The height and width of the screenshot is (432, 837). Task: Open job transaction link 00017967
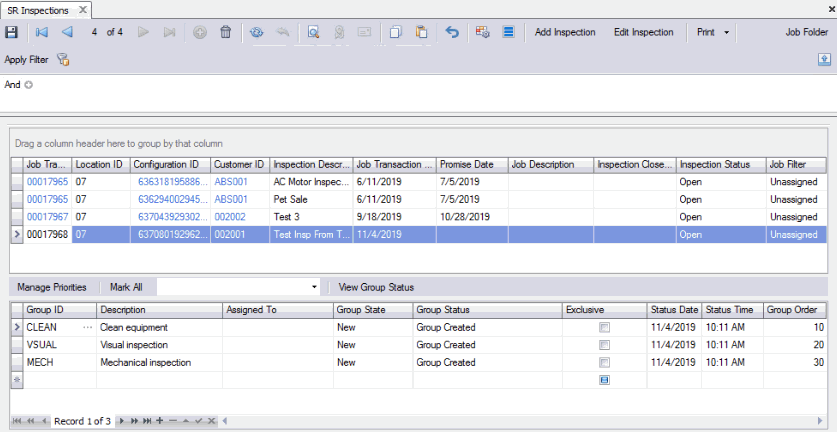click(47, 217)
